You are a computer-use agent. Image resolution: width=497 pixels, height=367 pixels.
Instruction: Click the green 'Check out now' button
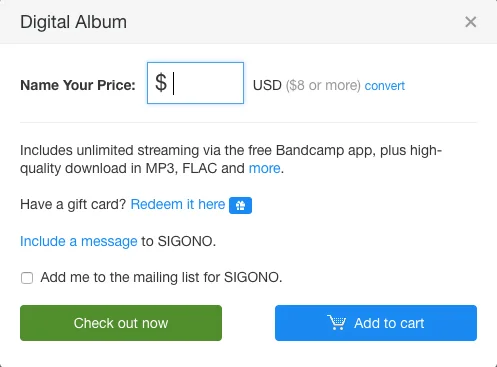121,323
